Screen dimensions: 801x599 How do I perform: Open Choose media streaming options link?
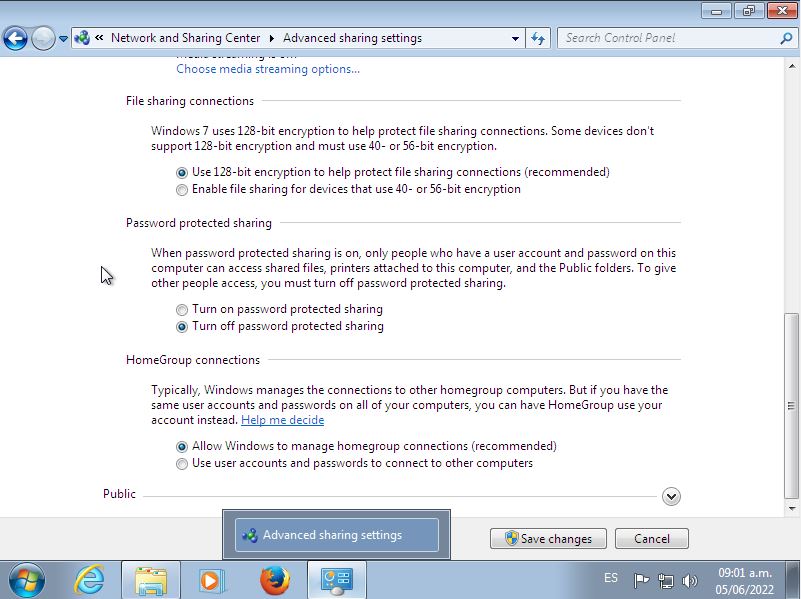268,69
